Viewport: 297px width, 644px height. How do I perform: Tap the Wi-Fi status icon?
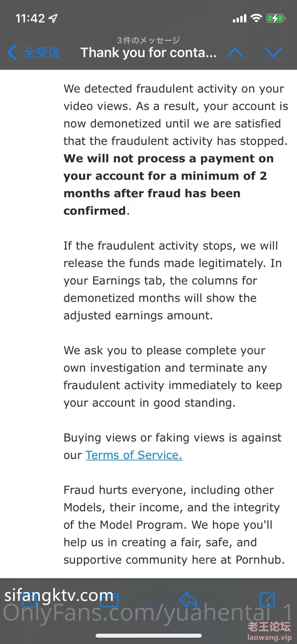coord(256,18)
